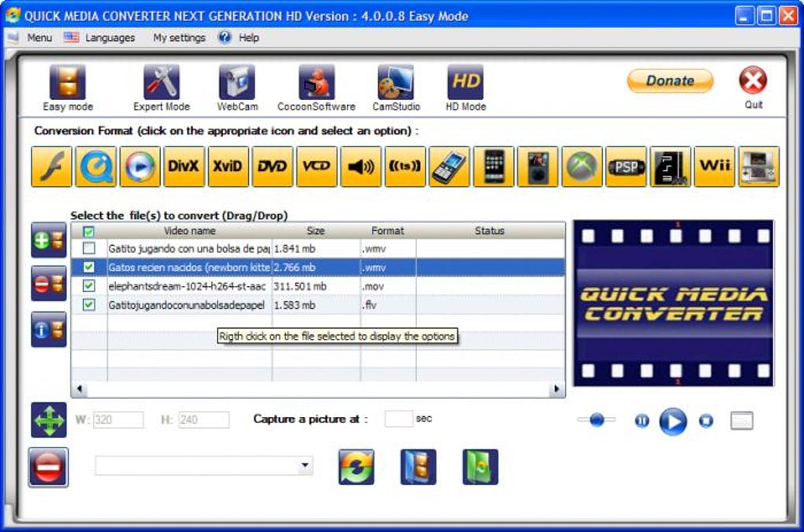
Task: Pause the video preview
Action: click(642, 421)
